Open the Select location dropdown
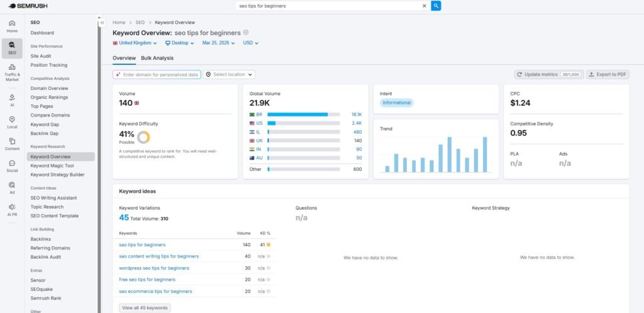This screenshot has height=313, width=644. point(229,74)
